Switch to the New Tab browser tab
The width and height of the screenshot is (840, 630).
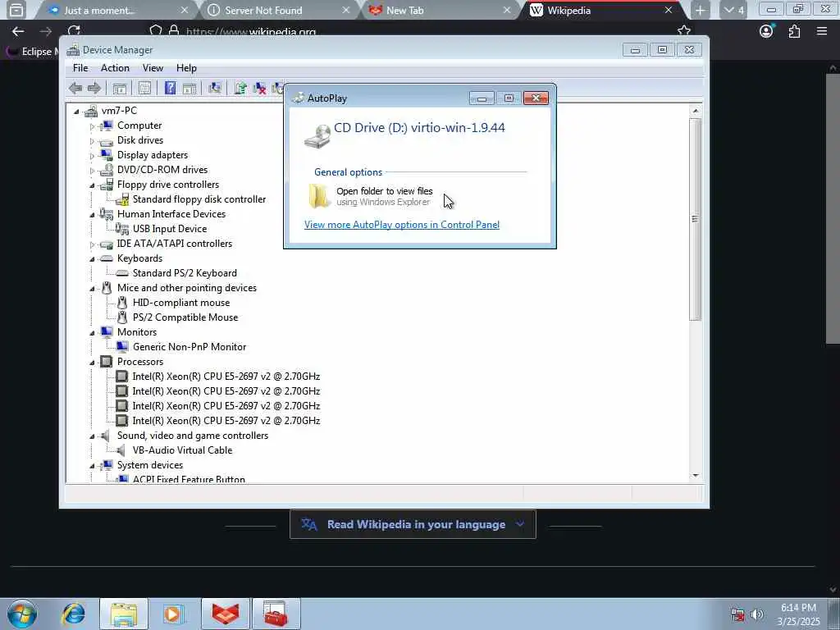[440, 10]
